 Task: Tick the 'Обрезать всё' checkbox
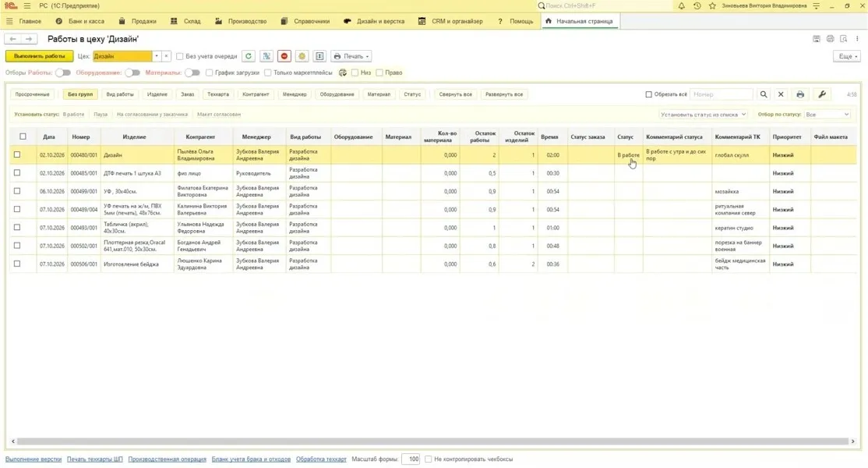pos(648,94)
